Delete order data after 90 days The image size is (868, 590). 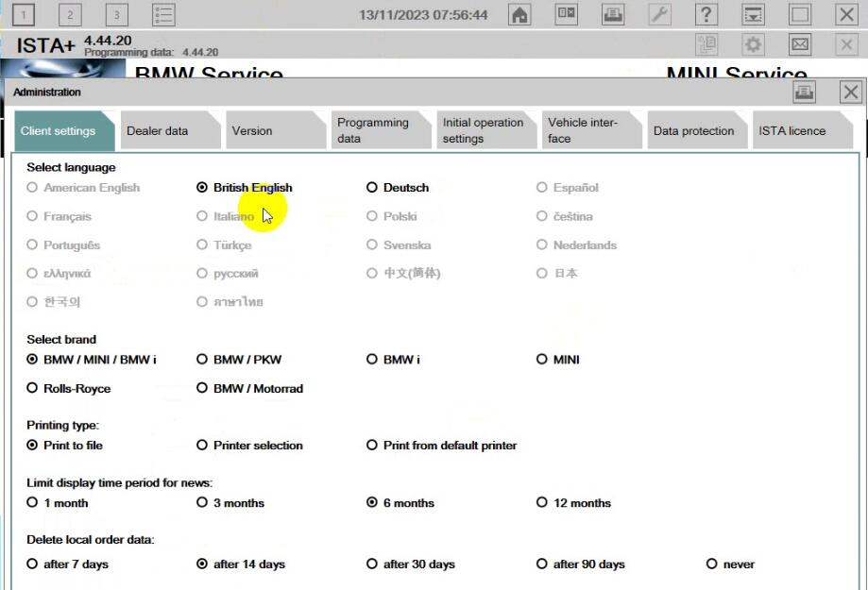(581, 564)
